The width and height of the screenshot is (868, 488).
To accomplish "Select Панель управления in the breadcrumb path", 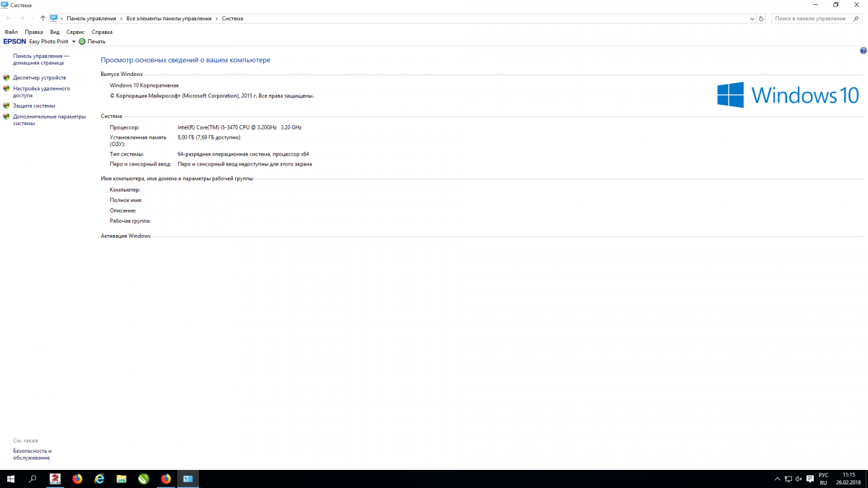I will [91, 19].
